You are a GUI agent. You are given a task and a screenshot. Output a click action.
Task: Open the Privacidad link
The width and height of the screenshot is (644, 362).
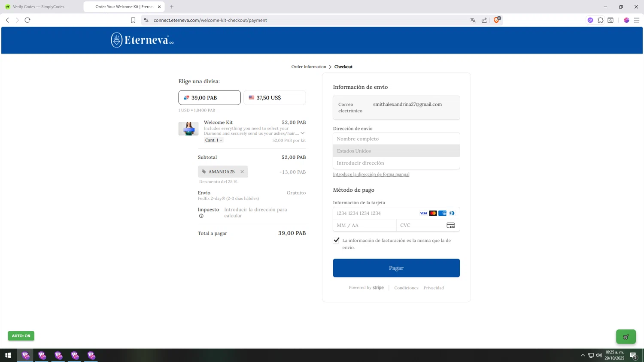pos(434,288)
